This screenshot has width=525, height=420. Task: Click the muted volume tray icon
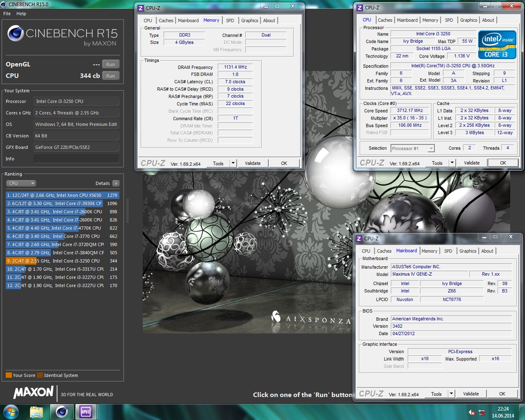coord(472,412)
